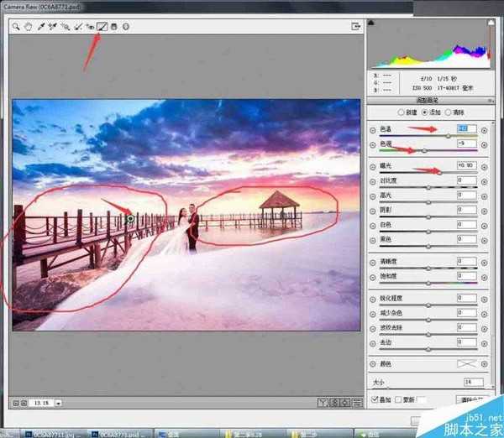
Task: Select the Zoom tool magnifier
Action: [16, 27]
